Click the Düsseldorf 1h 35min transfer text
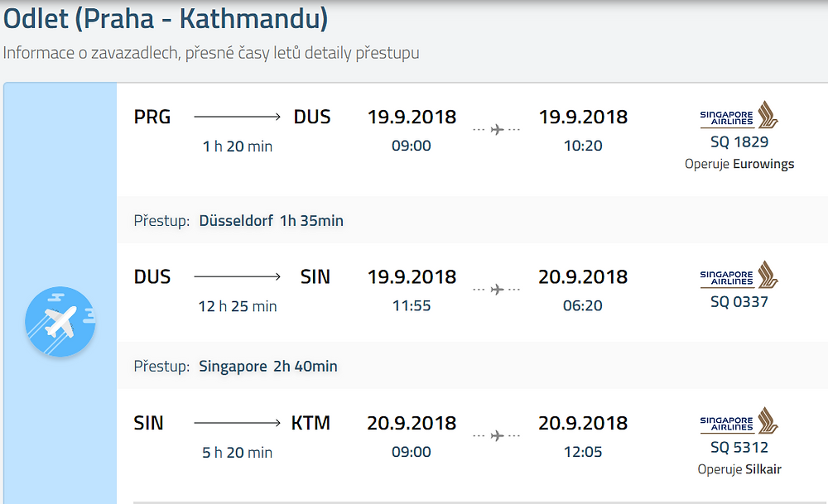828x504 pixels. click(271, 221)
